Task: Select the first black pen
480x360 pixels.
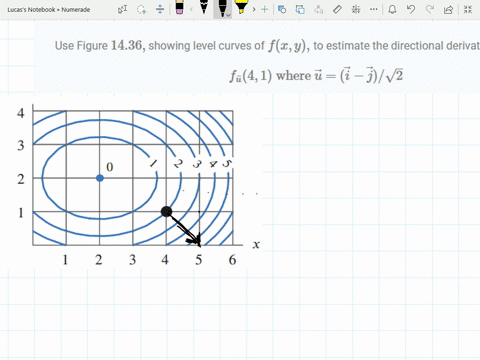Action: point(204,7)
